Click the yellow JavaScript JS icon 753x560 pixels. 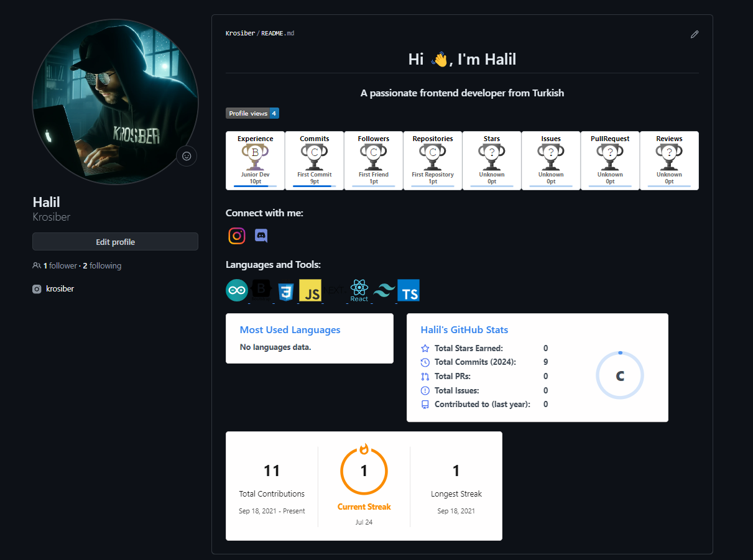pos(310,290)
